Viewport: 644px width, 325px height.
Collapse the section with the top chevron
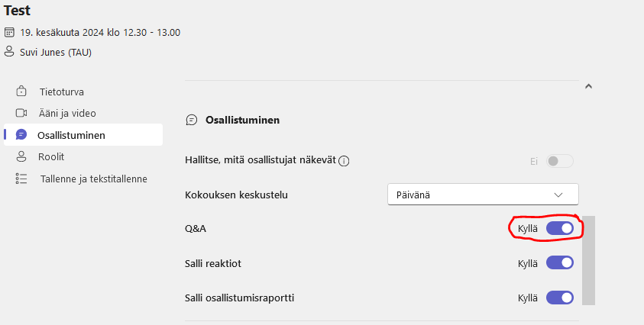588,86
